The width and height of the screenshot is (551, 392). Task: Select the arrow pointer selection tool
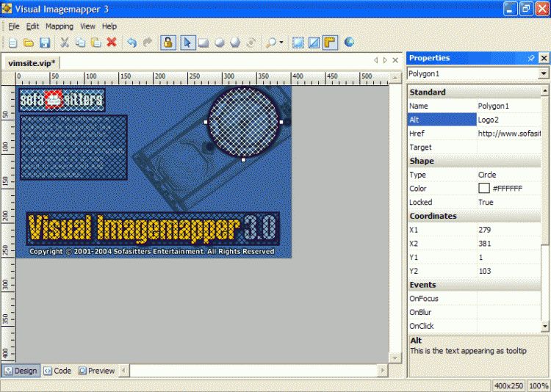click(x=187, y=43)
